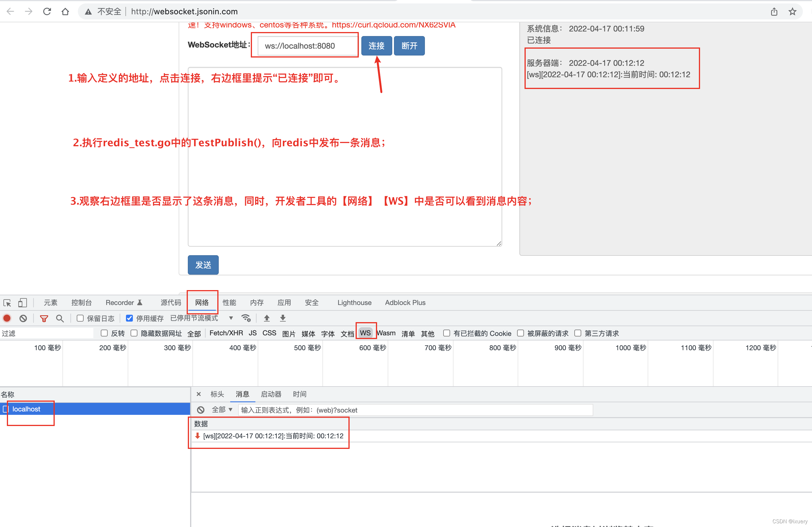The width and height of the screenshot is (812, 527).
Task: Open the 全部 message filter dropdown
Action: (x=222, y=410)
